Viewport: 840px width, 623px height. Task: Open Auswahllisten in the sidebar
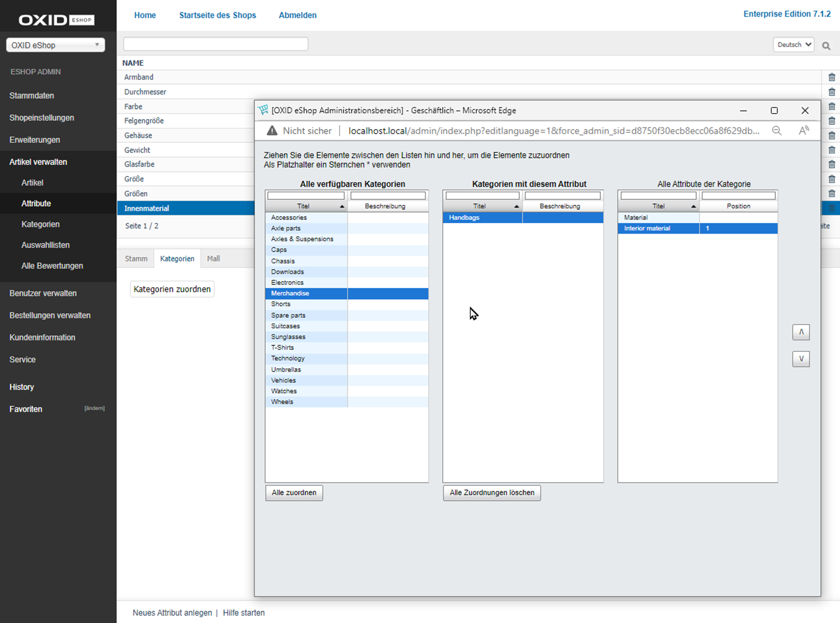click(x=45, y=245)
